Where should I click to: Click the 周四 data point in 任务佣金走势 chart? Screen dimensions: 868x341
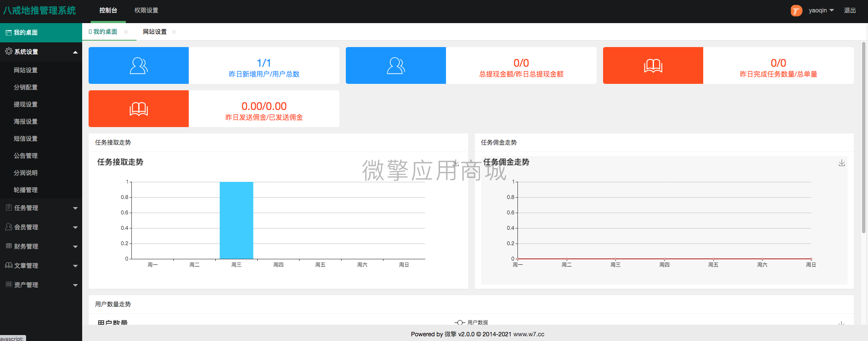[664, 259]
